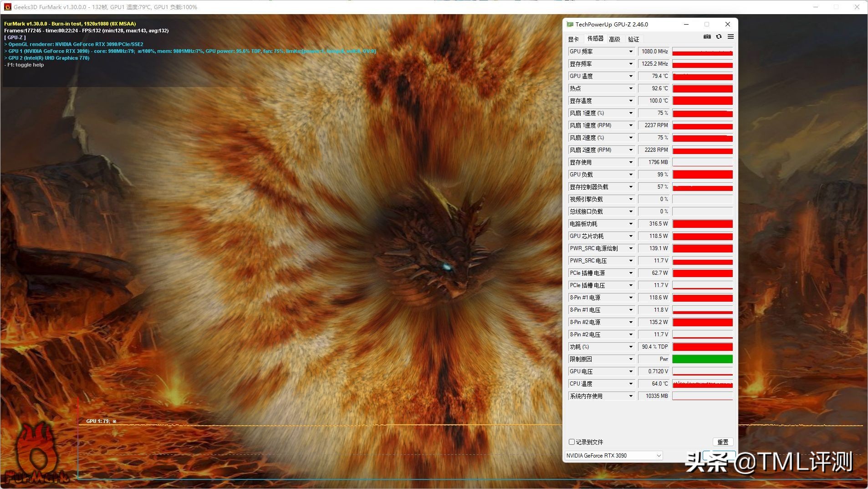Expand the GPU 电压 sensor dropdown
The height and width of the screenshot is (489, 868).
click(631, 371)
